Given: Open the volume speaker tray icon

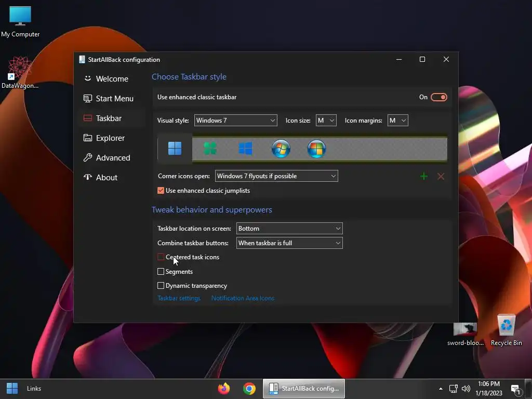Looking at the screenshot, I should click(466, 389).
